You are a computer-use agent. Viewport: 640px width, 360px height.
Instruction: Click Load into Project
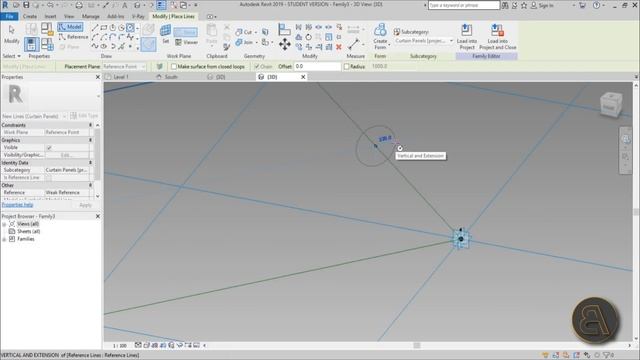point(467,37)
